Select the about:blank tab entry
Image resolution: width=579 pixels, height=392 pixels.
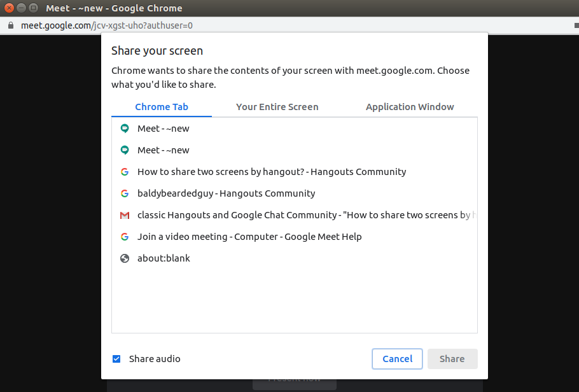coord(164,258)
